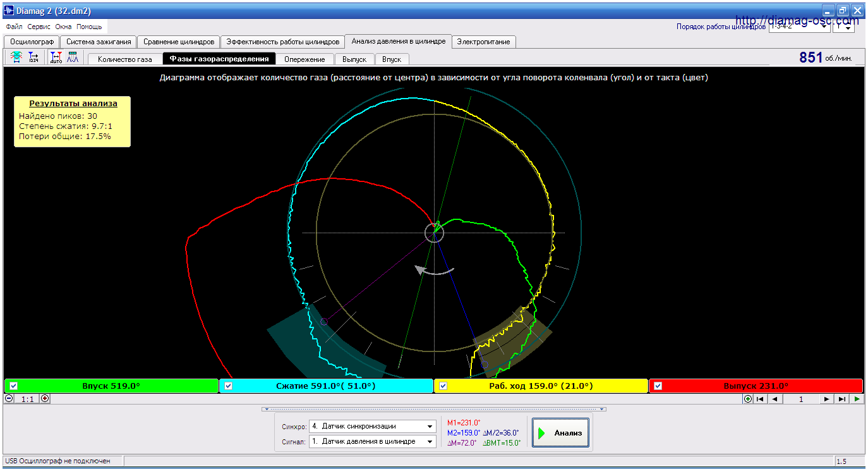
Task: Click the Анализ button
Action: point(560,433)
